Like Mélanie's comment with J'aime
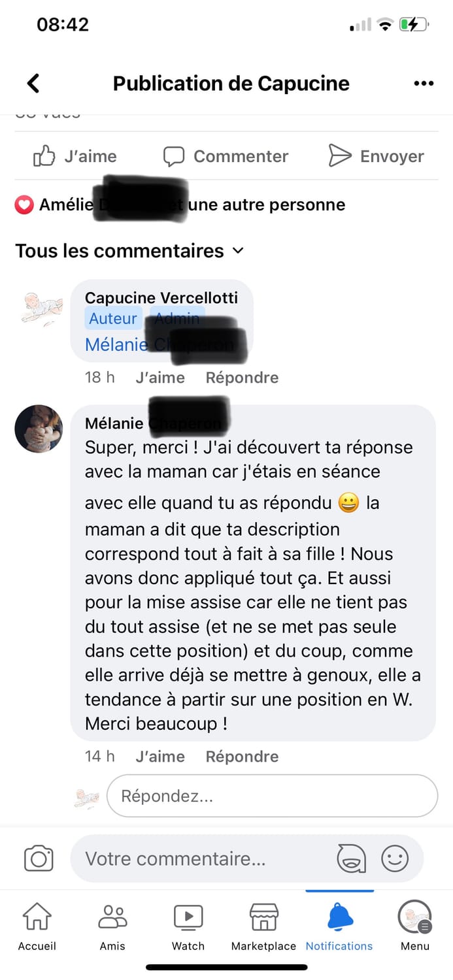 coord(160,757)
